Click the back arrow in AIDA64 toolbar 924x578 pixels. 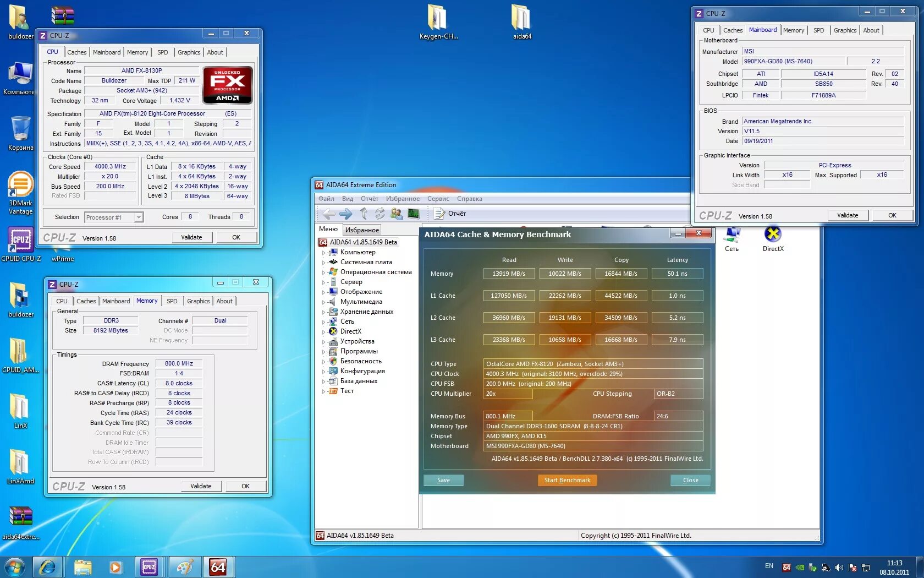click(x=329, y=214)
